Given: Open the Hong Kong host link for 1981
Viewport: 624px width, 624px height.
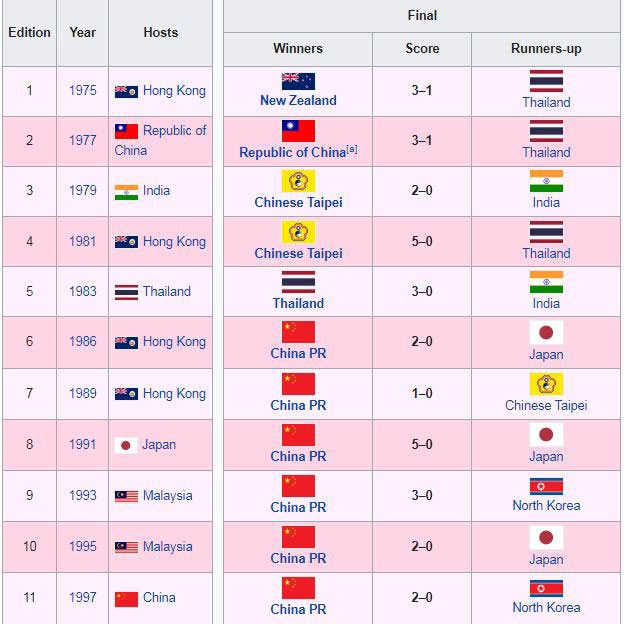Looking at the screenshot, I should [x=174, y=242].
